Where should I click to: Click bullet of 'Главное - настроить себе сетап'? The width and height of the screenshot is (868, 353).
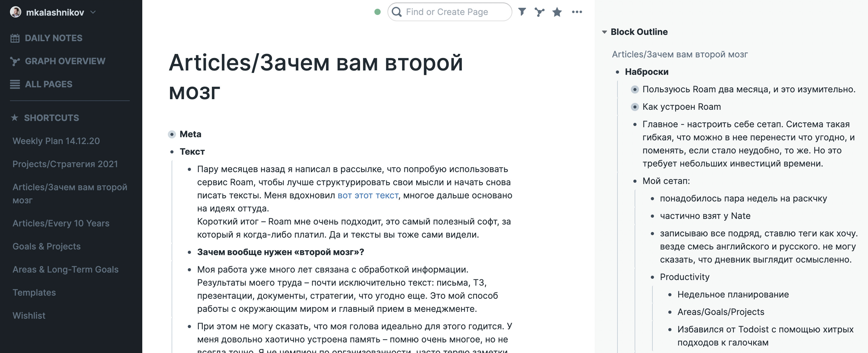tap(635, 125)
